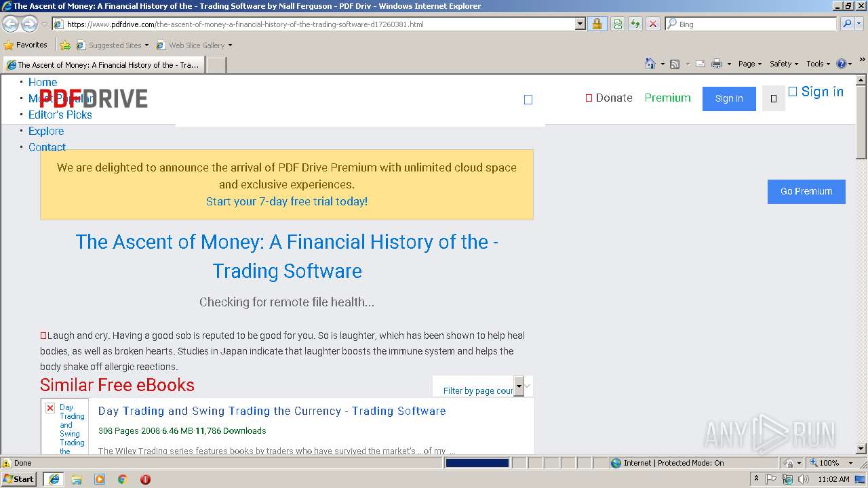Click the red Opera icon in taskbar

(x=145, y=479)
